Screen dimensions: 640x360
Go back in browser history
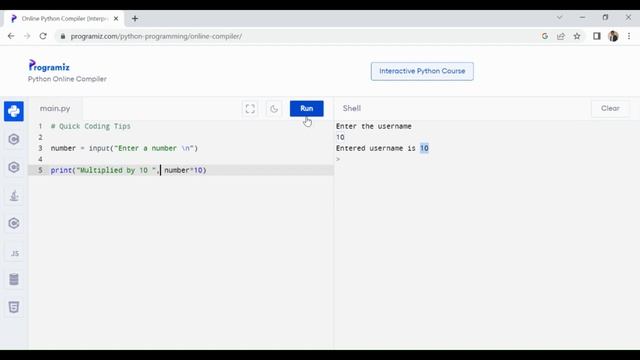click(x=11, y=36)
